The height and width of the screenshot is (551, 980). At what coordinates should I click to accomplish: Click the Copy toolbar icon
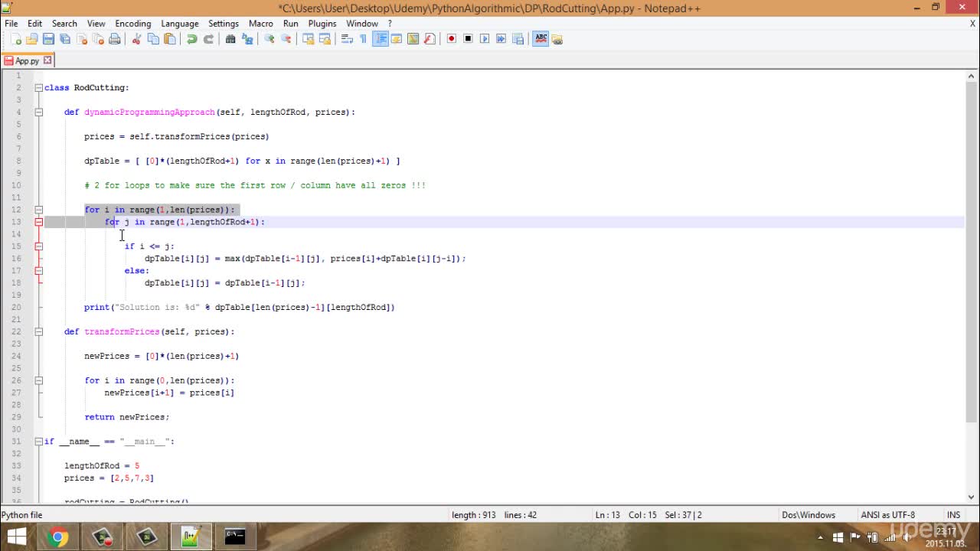click(x=153, y=39)
